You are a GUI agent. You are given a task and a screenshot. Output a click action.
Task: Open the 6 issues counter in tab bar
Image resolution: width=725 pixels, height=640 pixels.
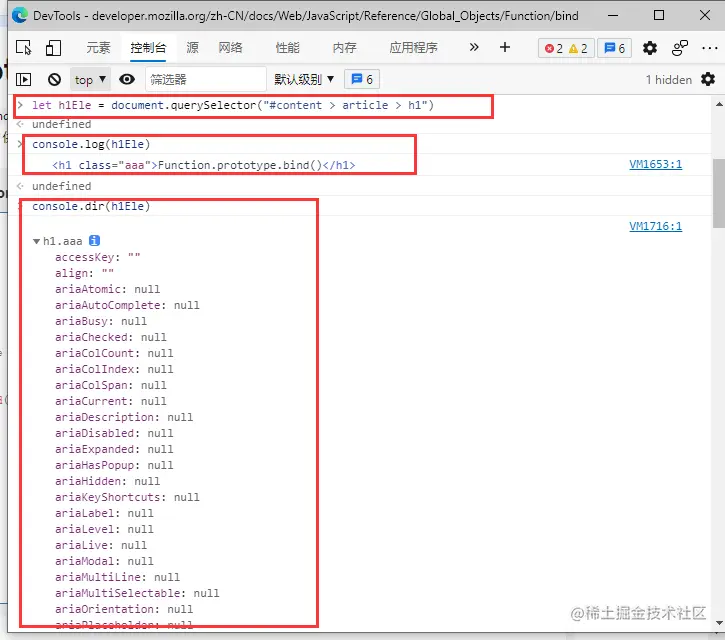[x=614, y=48]
